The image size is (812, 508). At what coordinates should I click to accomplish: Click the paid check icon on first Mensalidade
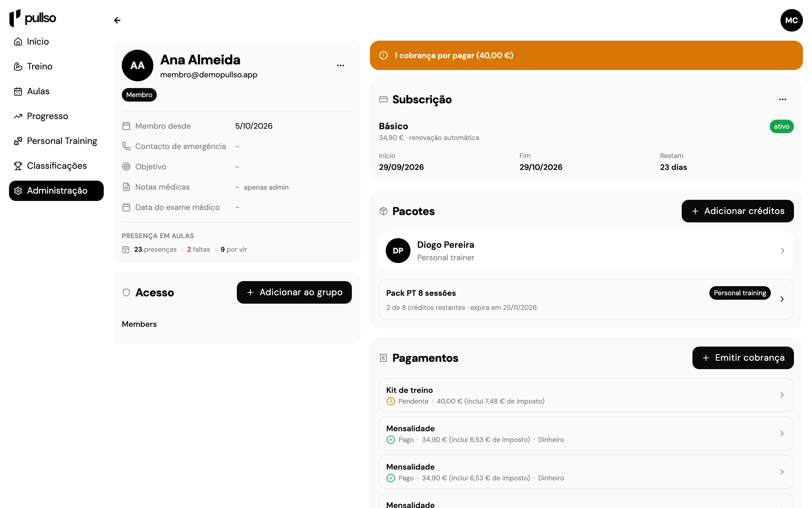tap(390, 440)
